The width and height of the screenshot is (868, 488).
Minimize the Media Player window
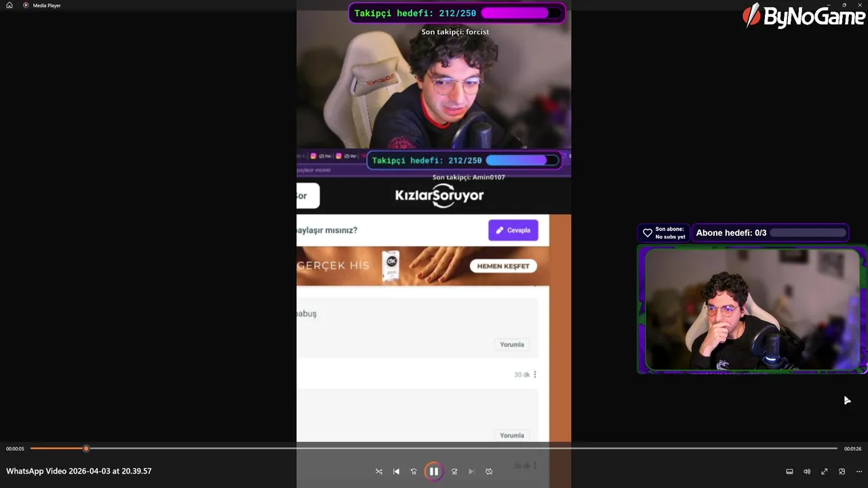coord(827,5)
